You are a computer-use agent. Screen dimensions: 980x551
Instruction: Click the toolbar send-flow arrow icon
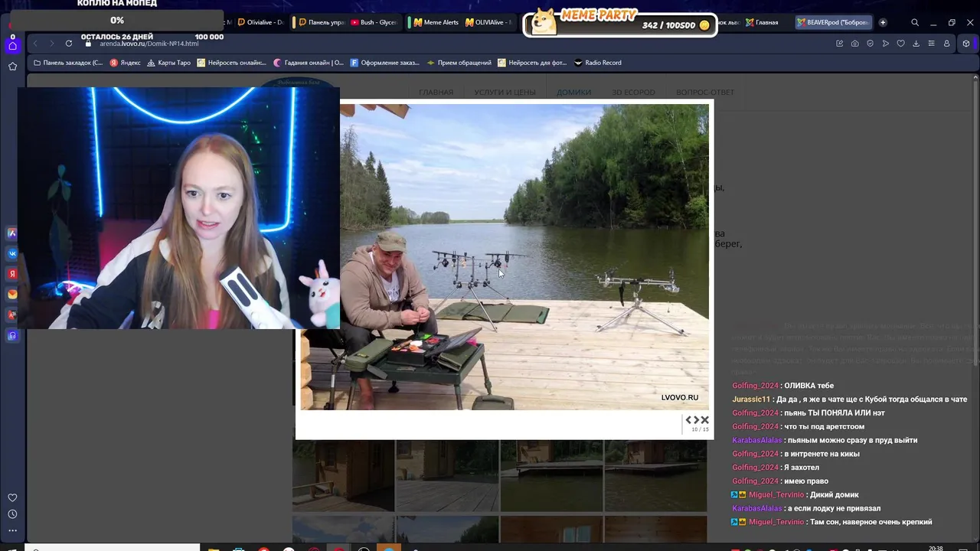tap(885, 44)
